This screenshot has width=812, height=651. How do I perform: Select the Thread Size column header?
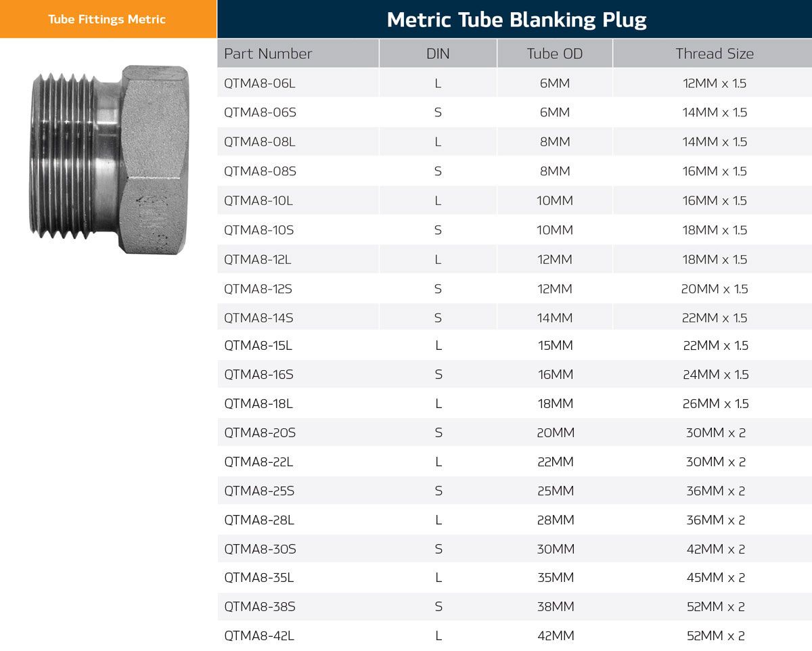coord(715,54)
